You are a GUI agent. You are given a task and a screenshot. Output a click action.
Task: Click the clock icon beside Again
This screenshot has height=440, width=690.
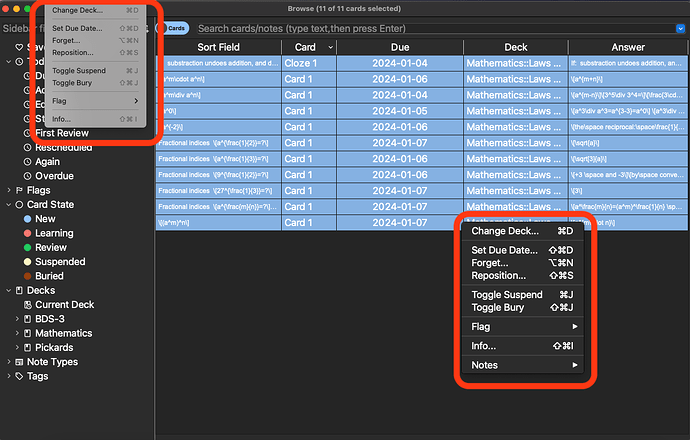(x=27, y=161)
